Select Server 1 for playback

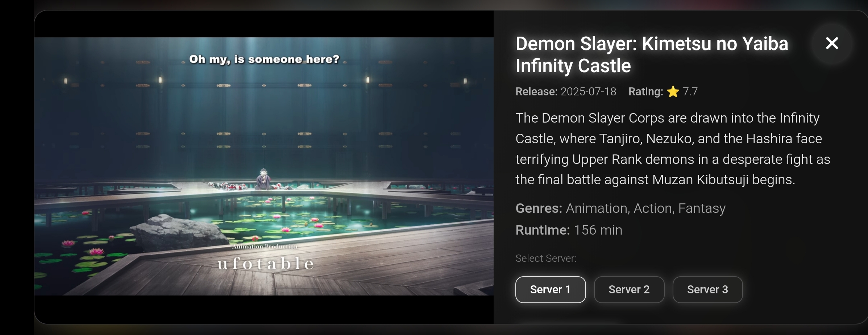click(551, 290)
